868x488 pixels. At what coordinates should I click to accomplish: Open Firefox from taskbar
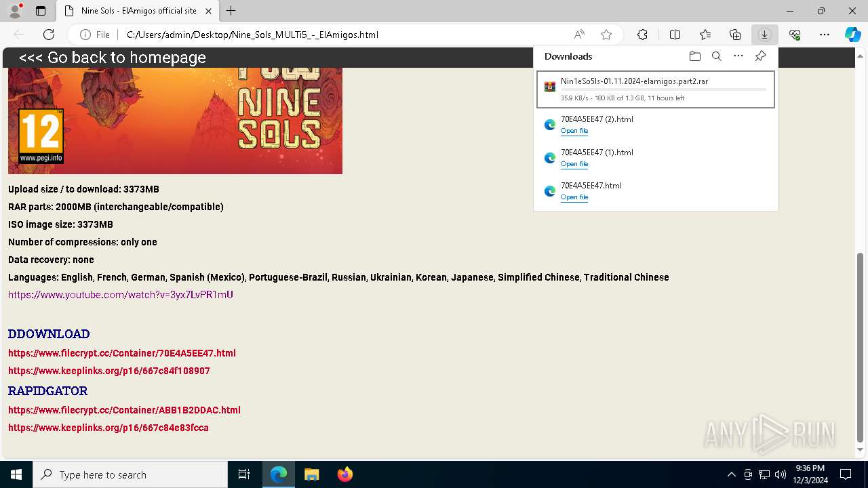point(344,474)
